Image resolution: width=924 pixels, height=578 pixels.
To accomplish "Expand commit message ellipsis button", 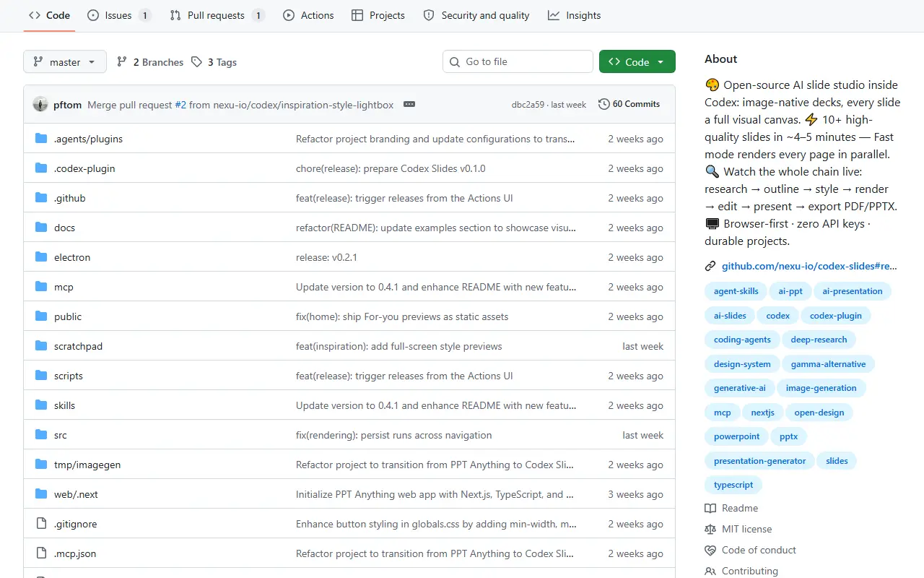I will 409,104.
